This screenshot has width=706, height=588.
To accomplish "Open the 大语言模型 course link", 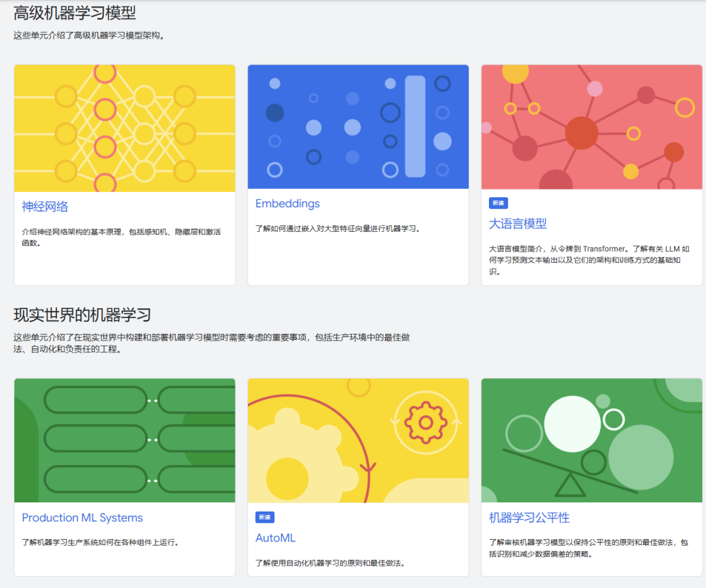I will [x=518, y=223].
